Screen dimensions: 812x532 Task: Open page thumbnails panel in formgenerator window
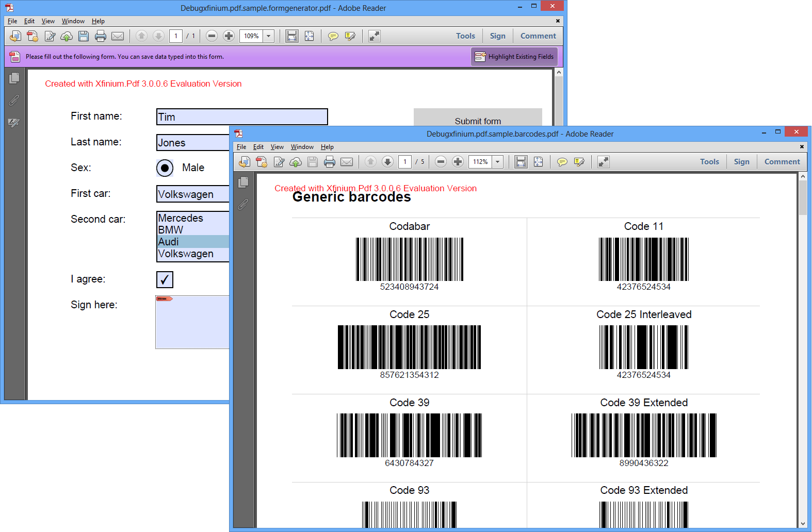click(x=14, y=78)
